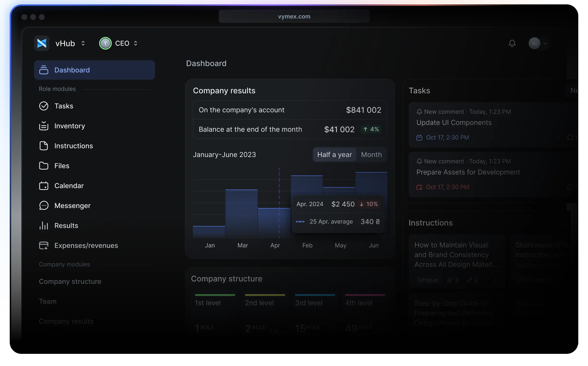Open Tasks via its checkmark icon
Image resolution: width=588 pixels, height=366 pixels.
pos(44,106)
